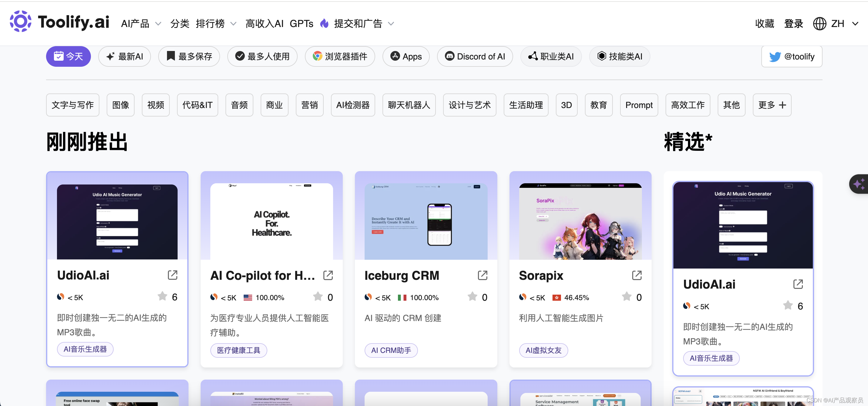The height and width of the screenshot is (406, 868).
Task: Expand 更多 + categories
Action: [x=772, y=105]
